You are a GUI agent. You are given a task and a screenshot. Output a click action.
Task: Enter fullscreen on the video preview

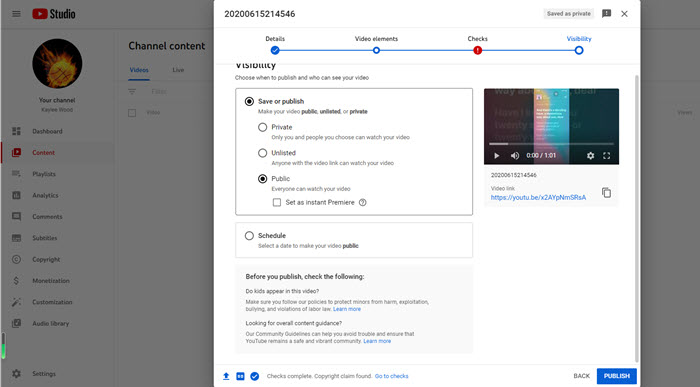pos(607,156)
